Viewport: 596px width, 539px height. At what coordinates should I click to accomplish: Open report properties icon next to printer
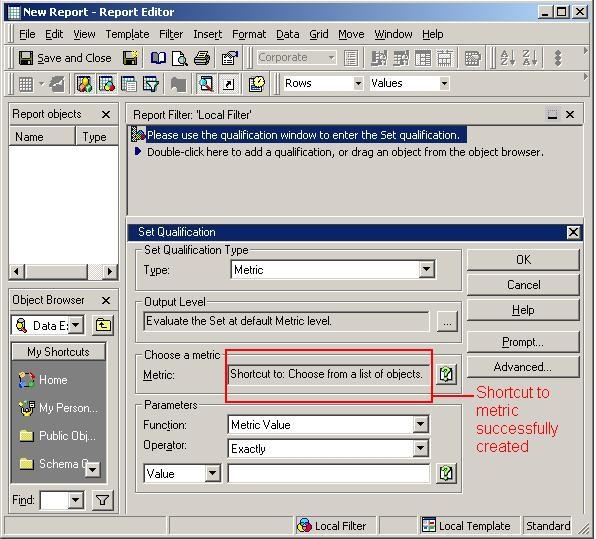click(x=230, y=58)
